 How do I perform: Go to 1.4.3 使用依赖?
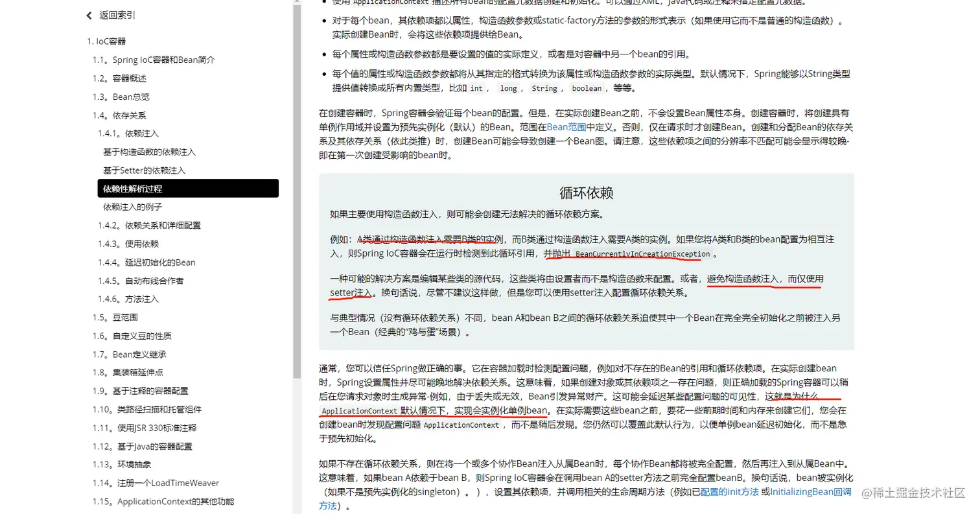[x=128, y=244]
